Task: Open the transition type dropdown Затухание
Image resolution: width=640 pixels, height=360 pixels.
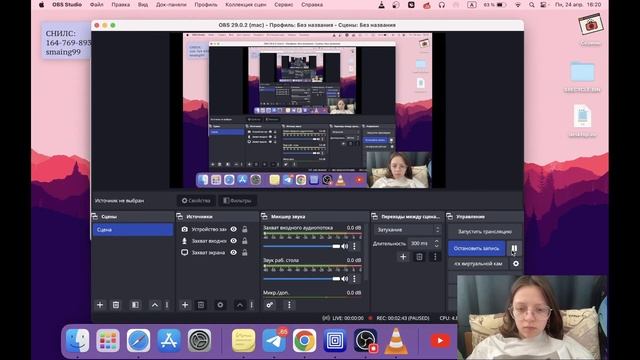Action: coord(407,230)
